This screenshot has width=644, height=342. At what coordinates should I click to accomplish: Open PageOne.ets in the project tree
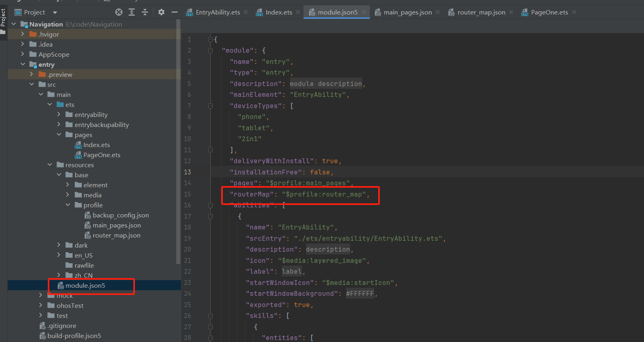tap(102, 155)
